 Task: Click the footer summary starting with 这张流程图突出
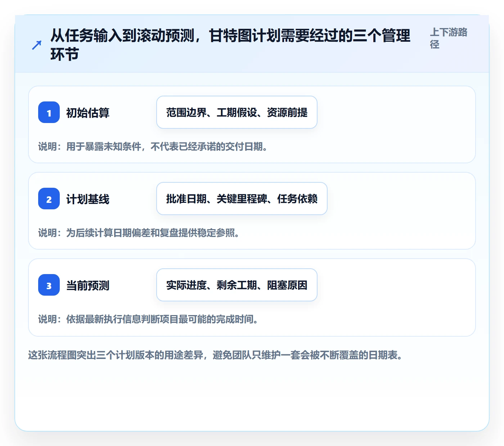click(215, 355)
